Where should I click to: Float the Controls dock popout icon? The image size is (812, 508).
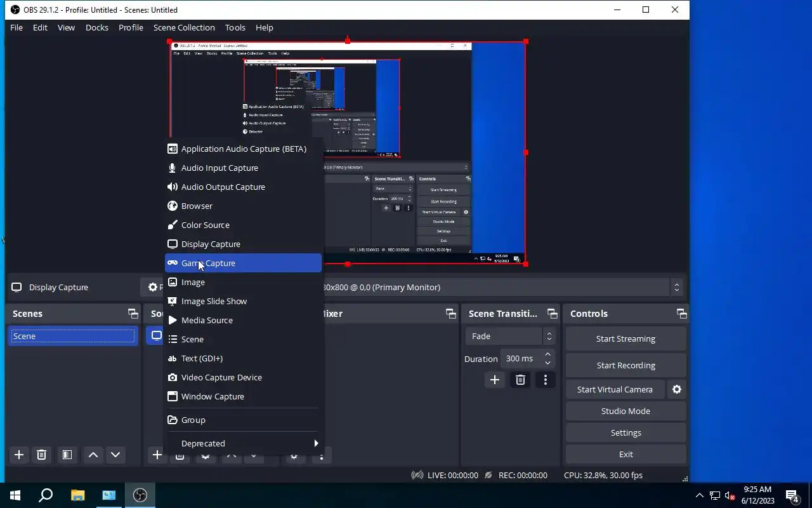682,314
